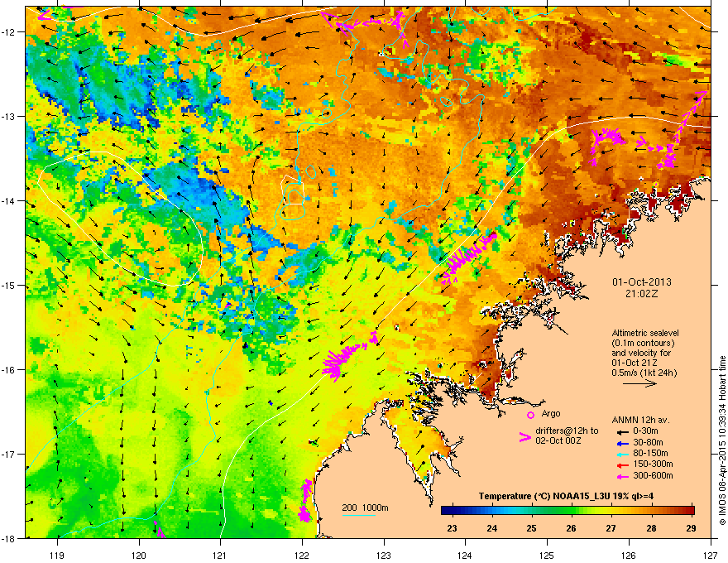Screen dimensions: 728x563
Task: Click the '300-600m' depth label
Action: coord(653,475)
